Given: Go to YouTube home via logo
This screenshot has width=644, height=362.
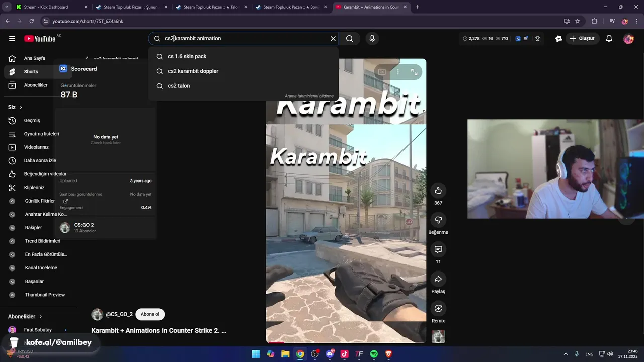Looking at the screenshot, I should tap(40, 39).
